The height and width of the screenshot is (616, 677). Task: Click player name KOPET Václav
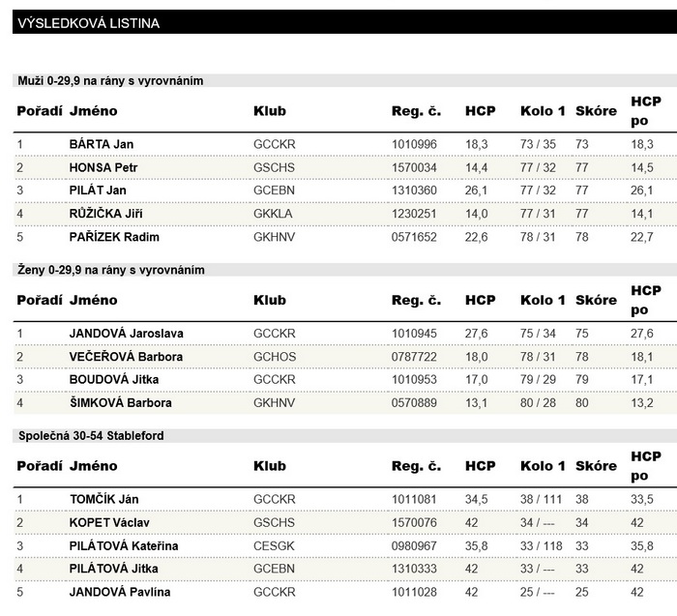109,523
